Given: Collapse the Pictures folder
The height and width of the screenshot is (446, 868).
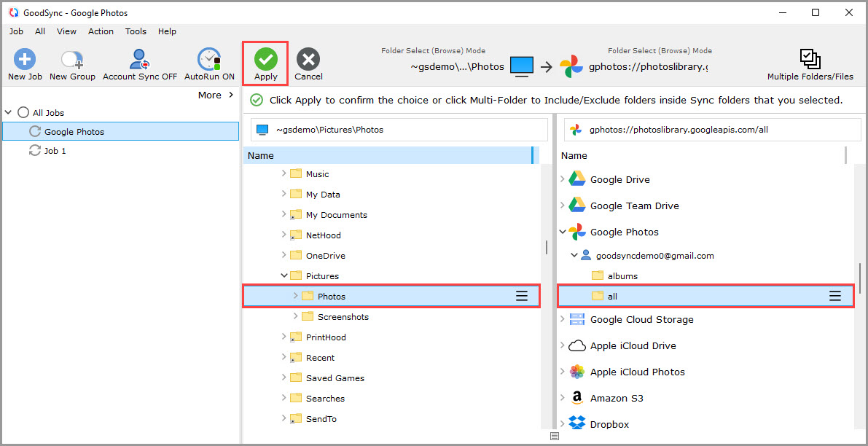Looking at the screenshot, I should [x=284, y=275].
